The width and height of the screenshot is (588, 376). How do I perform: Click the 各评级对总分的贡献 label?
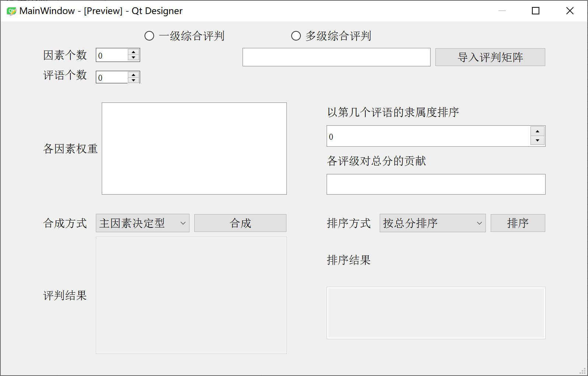[x=376, y=161]
